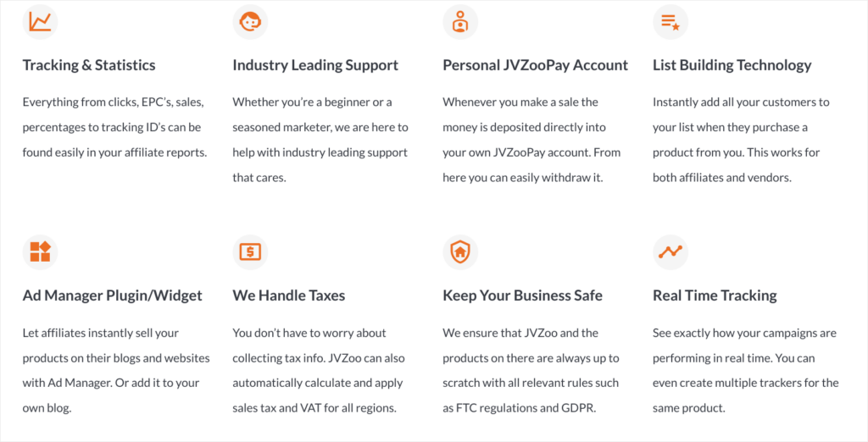The width and height of the screenshot is (868, 442).
Task: Click the Personal JVZooPay Account person icon
Action: pos(460,22)
